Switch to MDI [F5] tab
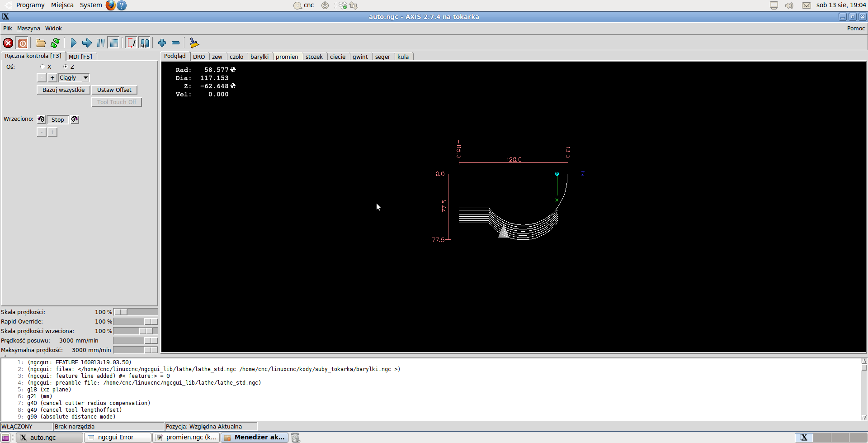The height and width of the screenshot is (443, 868). (x=80, y=57)
